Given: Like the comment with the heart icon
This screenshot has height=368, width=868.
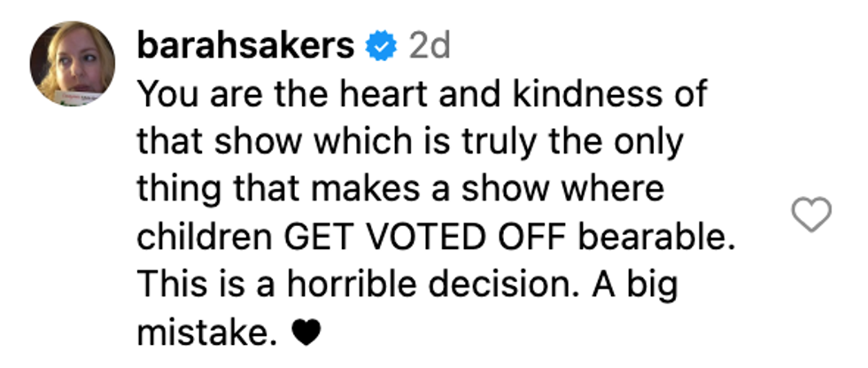Looking at the screenshot, I should pyautogui.click(x=810, y=215).
